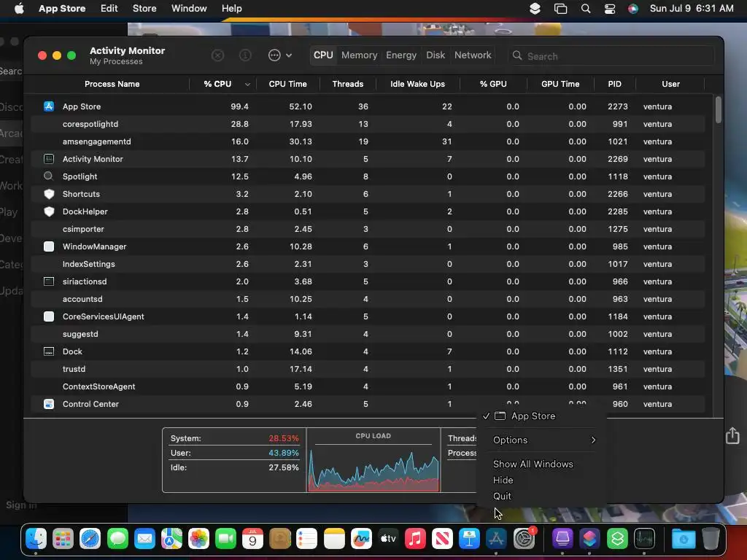Select the trustd process row

click(368, 369)
